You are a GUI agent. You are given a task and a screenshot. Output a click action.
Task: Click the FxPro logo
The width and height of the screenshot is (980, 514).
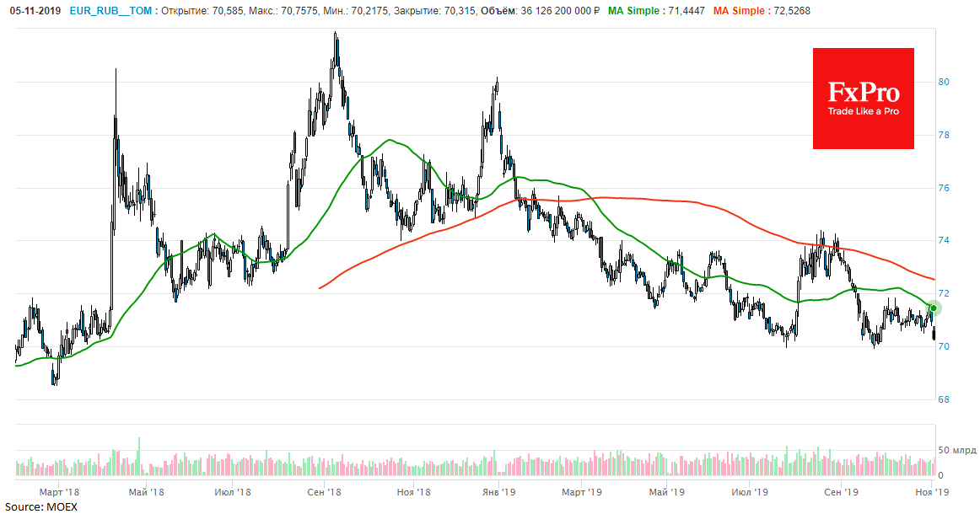[863, 99]
